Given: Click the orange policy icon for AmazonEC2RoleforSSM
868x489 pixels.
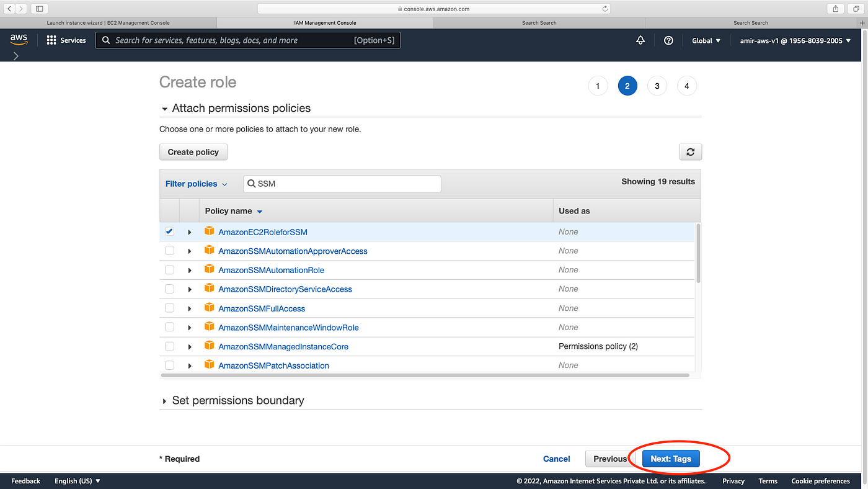Looking at the screenshot, I should (210, 231).
